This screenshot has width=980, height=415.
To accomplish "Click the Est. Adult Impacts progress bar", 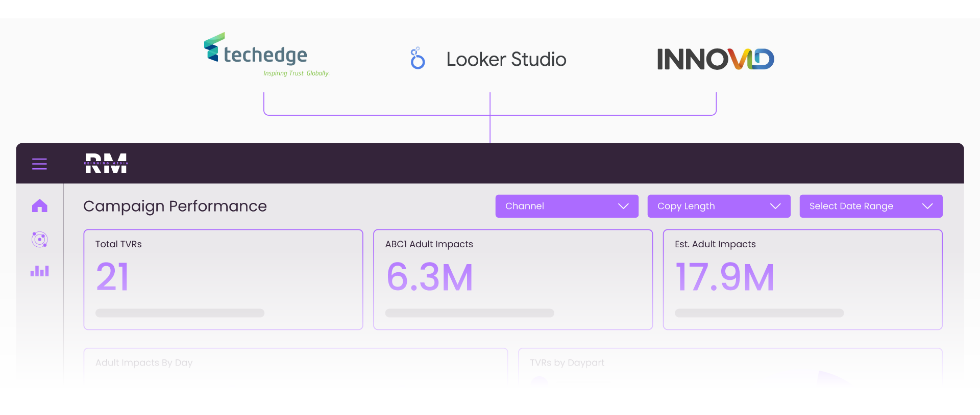I will click(x=759, y=313).
